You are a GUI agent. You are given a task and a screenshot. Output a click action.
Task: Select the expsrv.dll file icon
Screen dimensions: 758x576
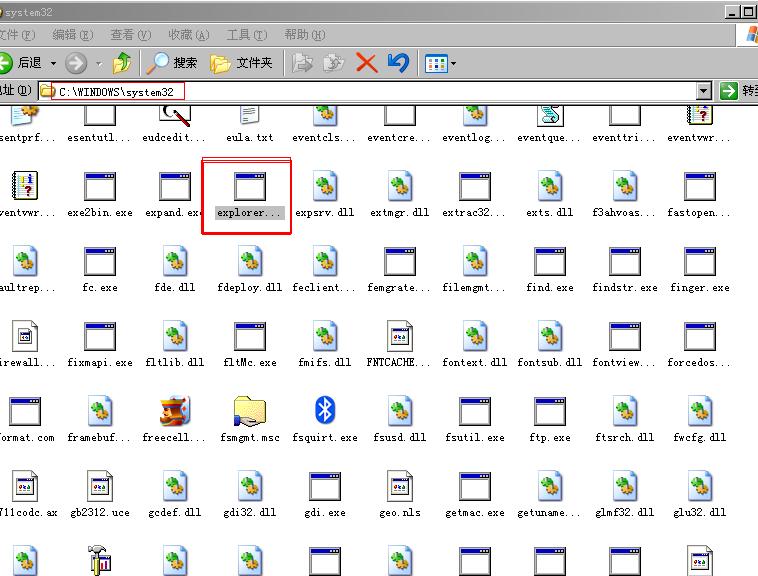coord(325,186)
